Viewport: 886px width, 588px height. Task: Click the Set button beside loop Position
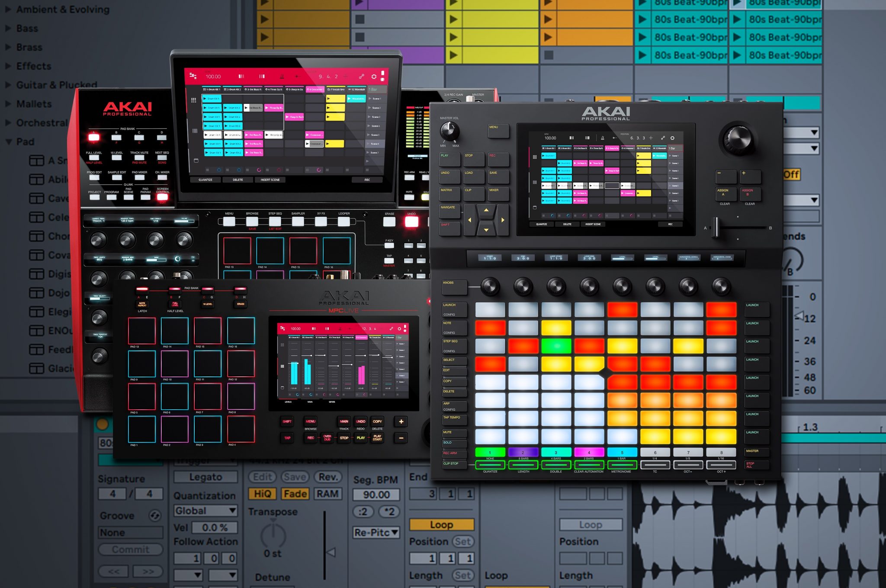click(x=462, y=541)
